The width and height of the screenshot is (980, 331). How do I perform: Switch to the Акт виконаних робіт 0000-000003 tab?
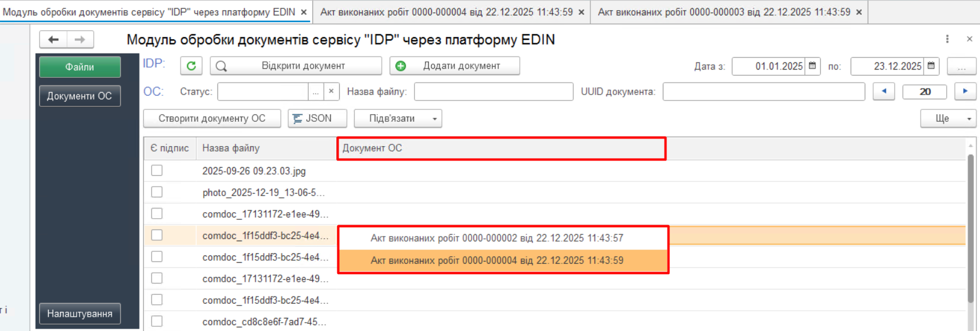coord(723,12)
